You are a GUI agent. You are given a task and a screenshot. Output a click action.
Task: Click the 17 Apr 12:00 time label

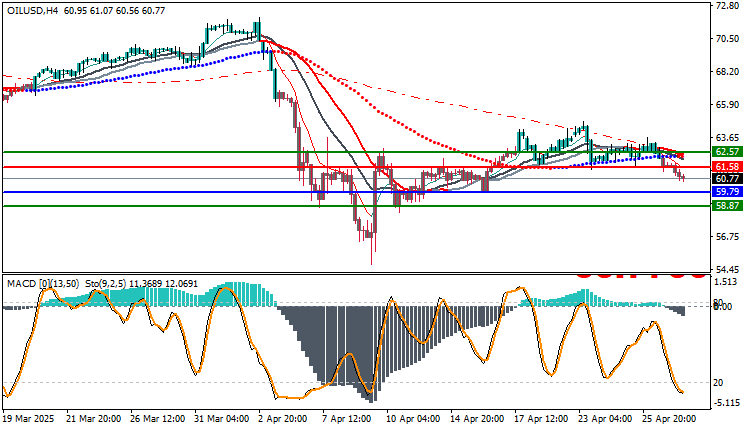point(541,419)
